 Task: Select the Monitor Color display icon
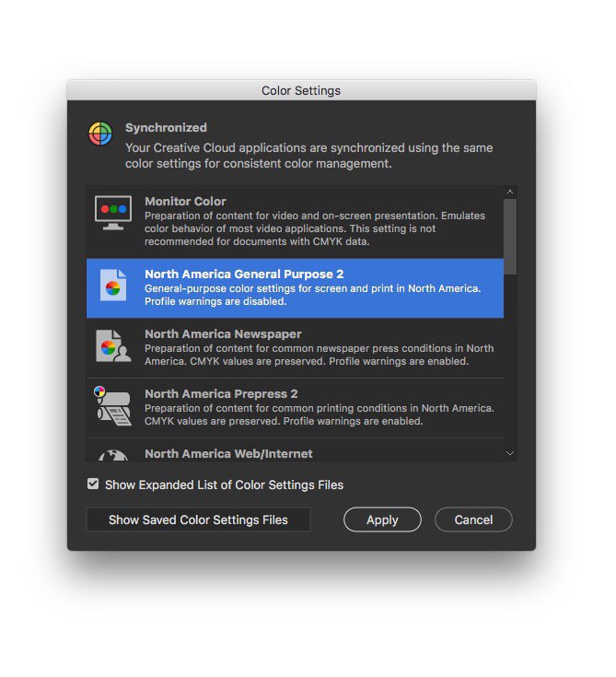point(113,213)
